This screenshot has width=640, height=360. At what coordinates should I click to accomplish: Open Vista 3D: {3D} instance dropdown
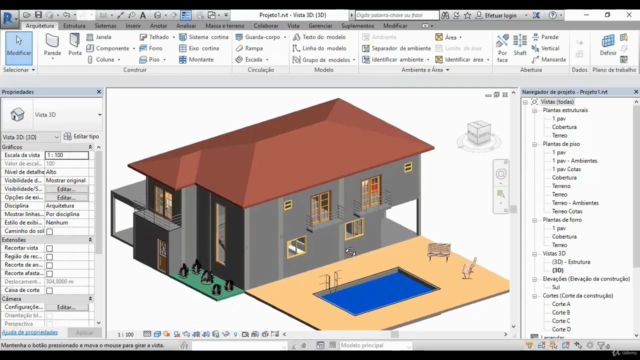pos(31,137)
